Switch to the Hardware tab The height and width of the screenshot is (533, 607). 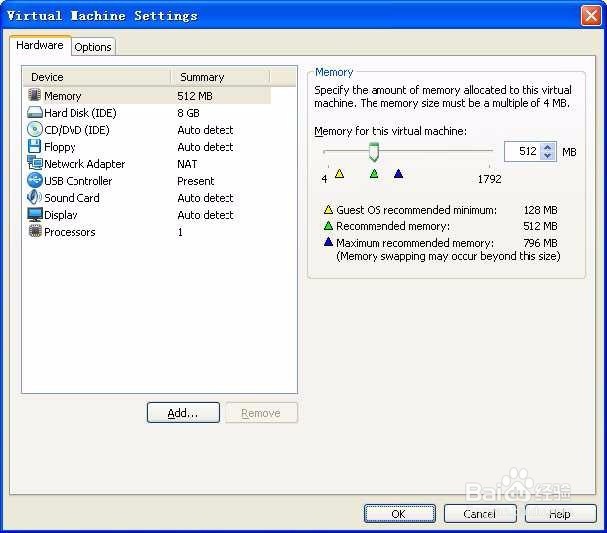point(40,45)
